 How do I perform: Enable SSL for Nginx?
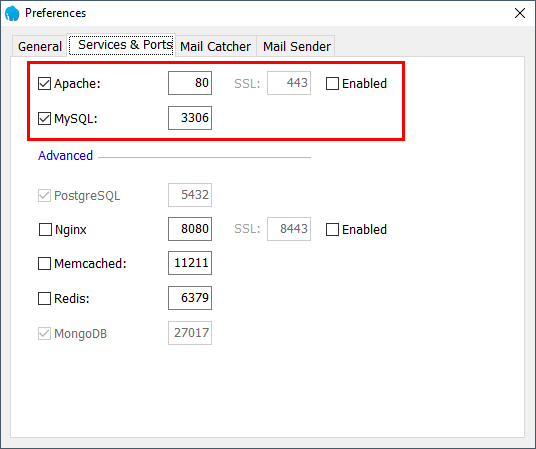point(332,229)
